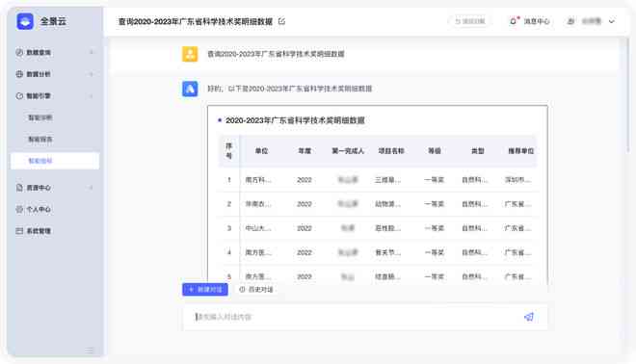The height and width of the screenshot is (364, 636).
Task: Click the 等级 column header
Action: tap(435, 151)
